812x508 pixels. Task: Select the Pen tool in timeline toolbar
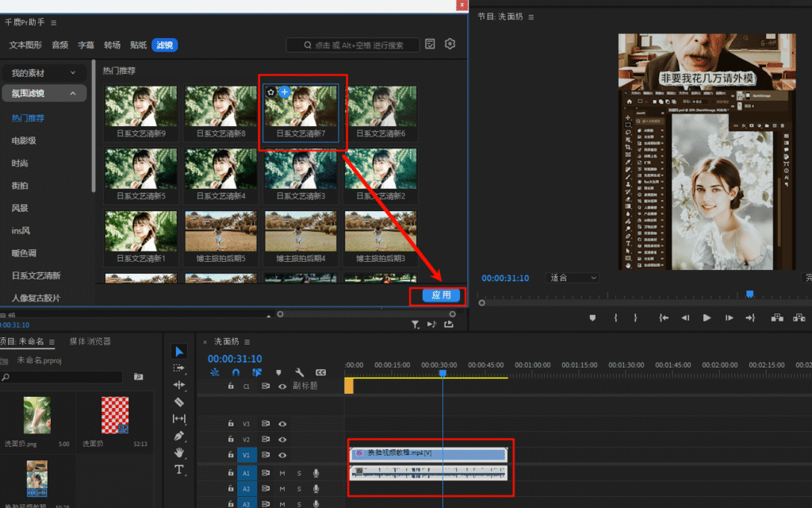pos(179,435)
